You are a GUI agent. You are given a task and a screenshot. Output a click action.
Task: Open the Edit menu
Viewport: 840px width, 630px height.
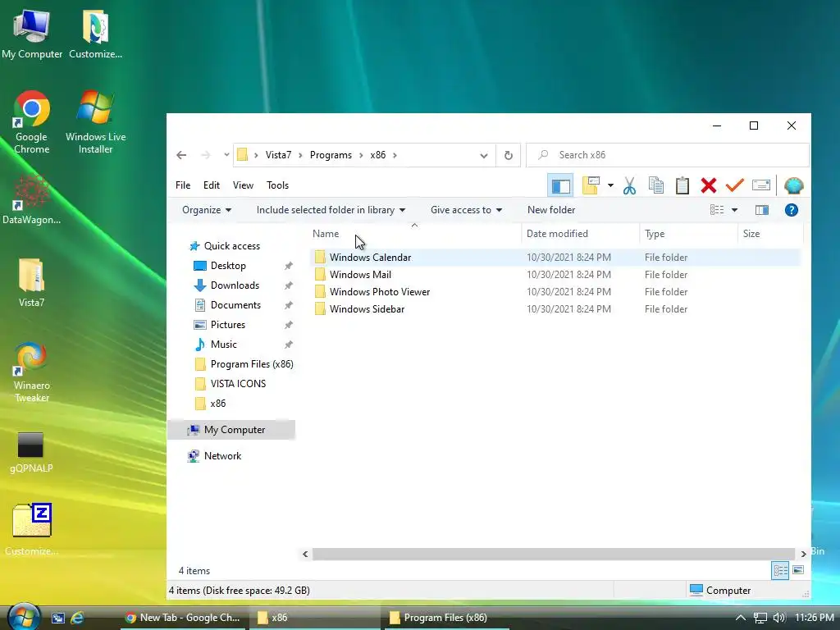212,185
